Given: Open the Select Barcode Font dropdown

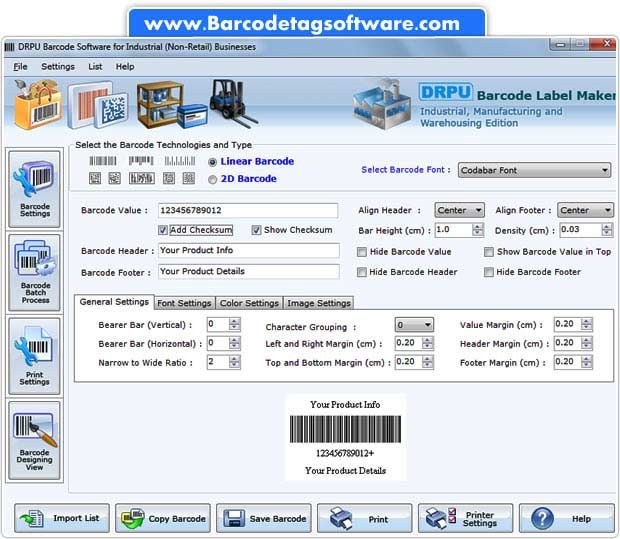Looking at the screenshot, I should [534, 170].
